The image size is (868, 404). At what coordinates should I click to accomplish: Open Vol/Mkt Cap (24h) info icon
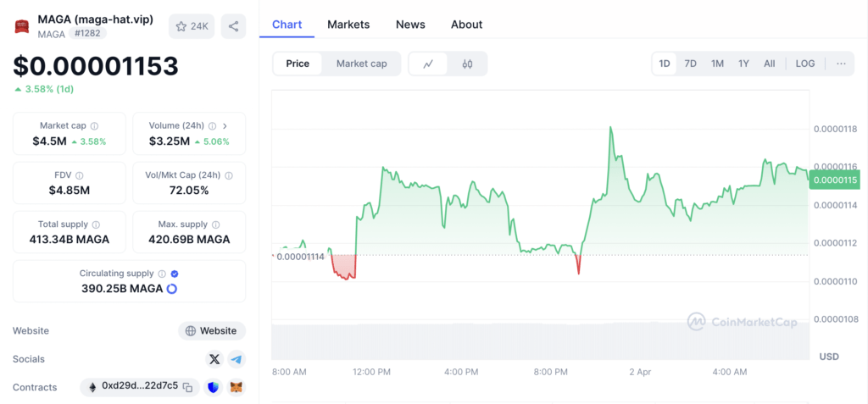(x=229, y=175)
